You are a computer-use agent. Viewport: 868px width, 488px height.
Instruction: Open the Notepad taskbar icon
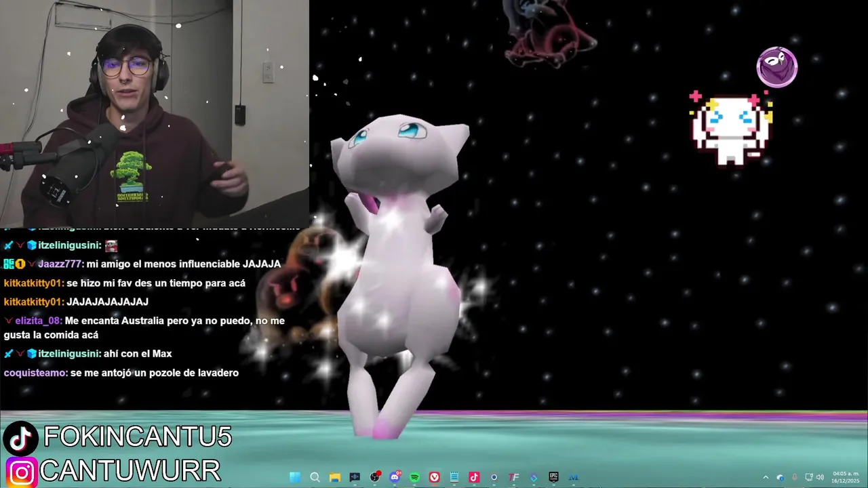pos(454,477)
